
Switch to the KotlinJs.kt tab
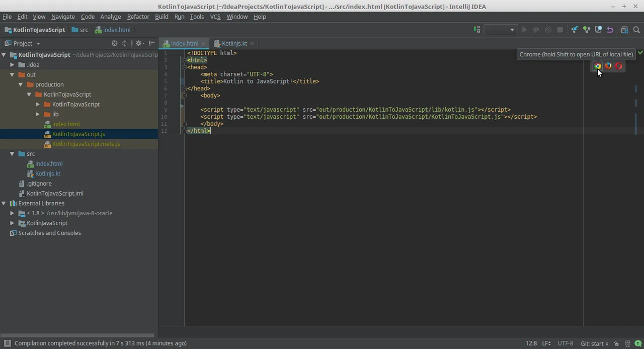pyautogui.click(x=234, y=43)
